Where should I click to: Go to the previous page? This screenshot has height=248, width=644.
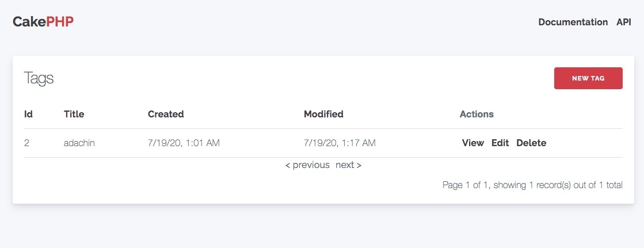[307, 165]
